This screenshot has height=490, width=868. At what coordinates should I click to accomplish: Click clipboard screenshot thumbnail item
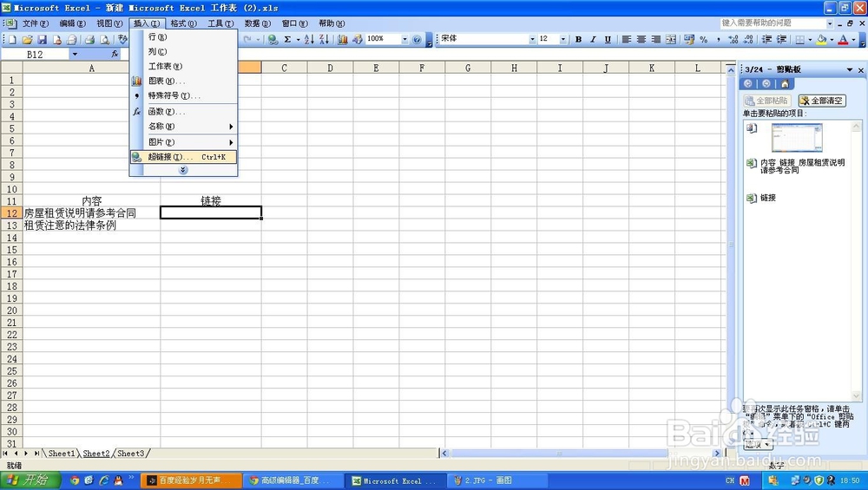point(797,138)
